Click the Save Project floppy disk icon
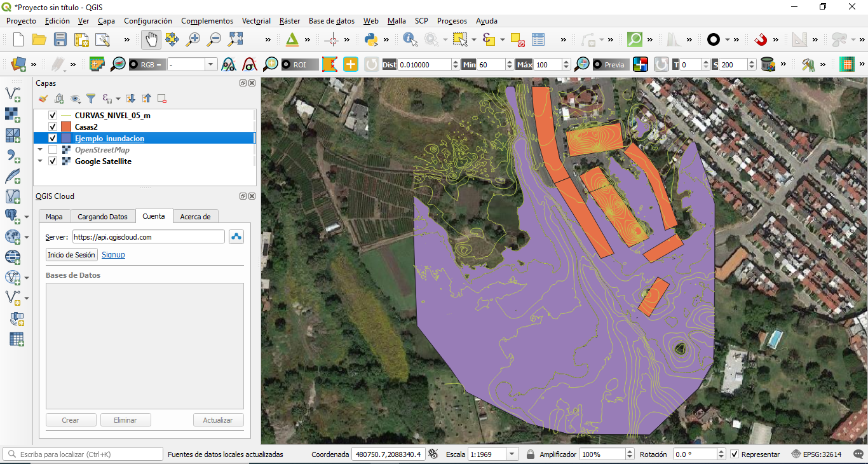 [x=60, y=39]
